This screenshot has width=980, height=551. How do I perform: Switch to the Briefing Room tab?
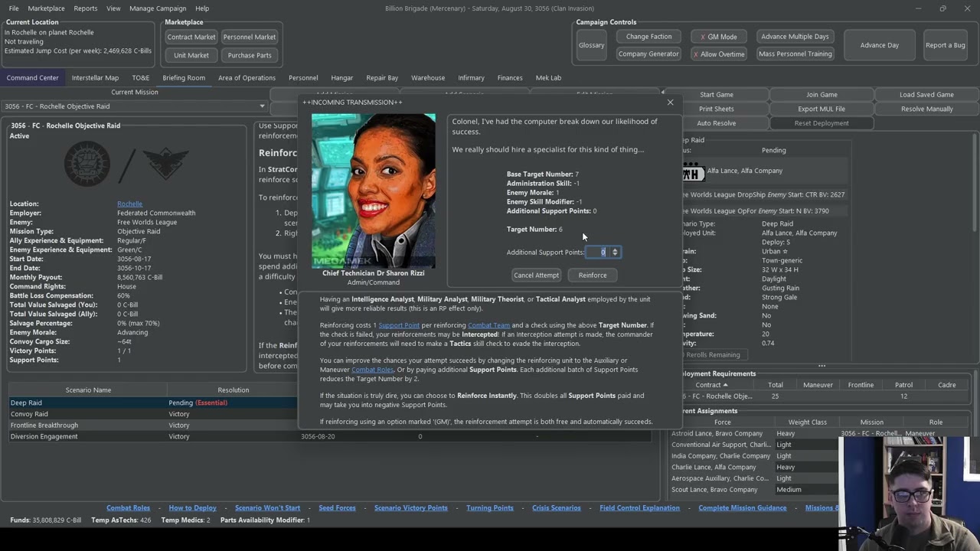tap(184, 77)
